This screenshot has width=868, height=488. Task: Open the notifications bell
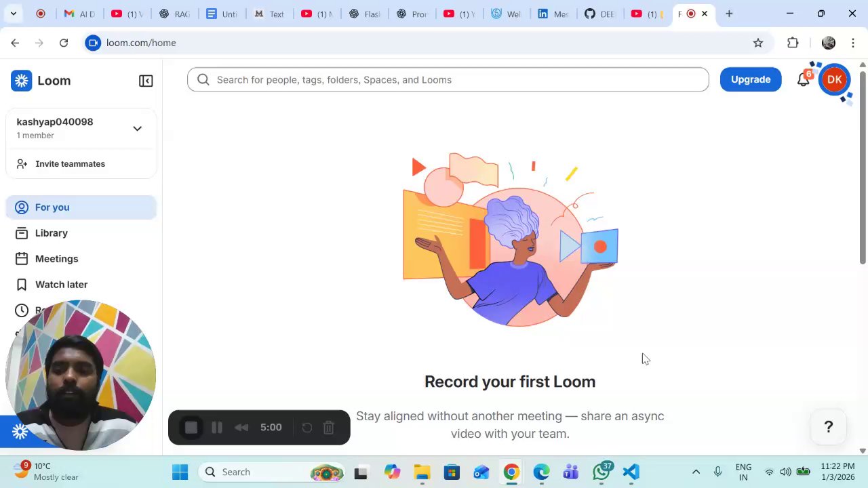click(804, 79)
